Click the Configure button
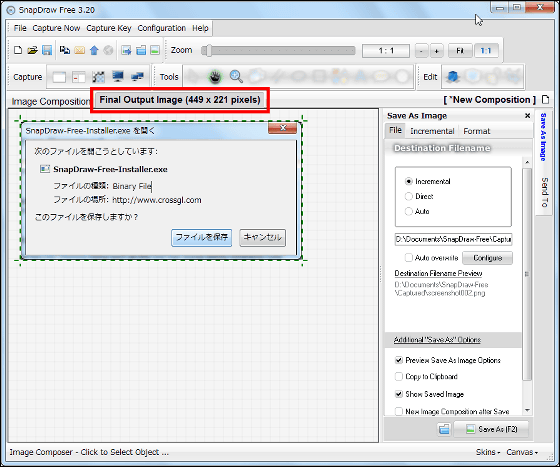This screenshot has width=560, height=467. click(488, 258)
